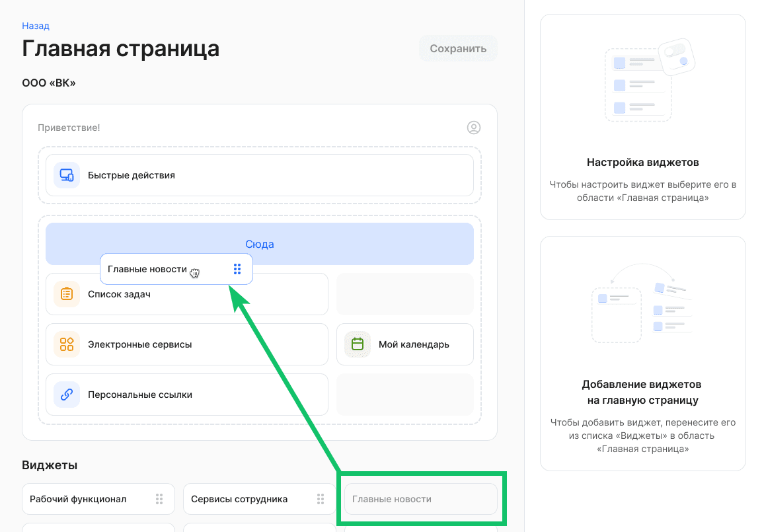This screenshot has width=762, height=532.
Task: Grab the drag handle on Главные новости widget
Action: pyautogui.click(x=237, y=269)
